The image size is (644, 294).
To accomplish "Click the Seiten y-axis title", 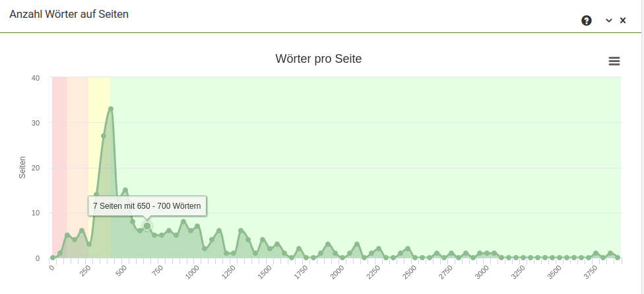I will tap(22, 167).
